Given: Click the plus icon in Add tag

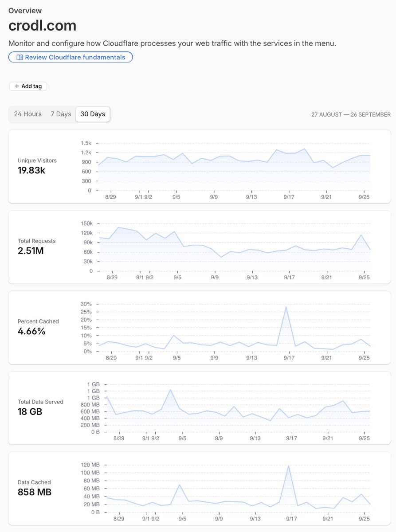Looking at the screenshot, I should pos(17,86).
